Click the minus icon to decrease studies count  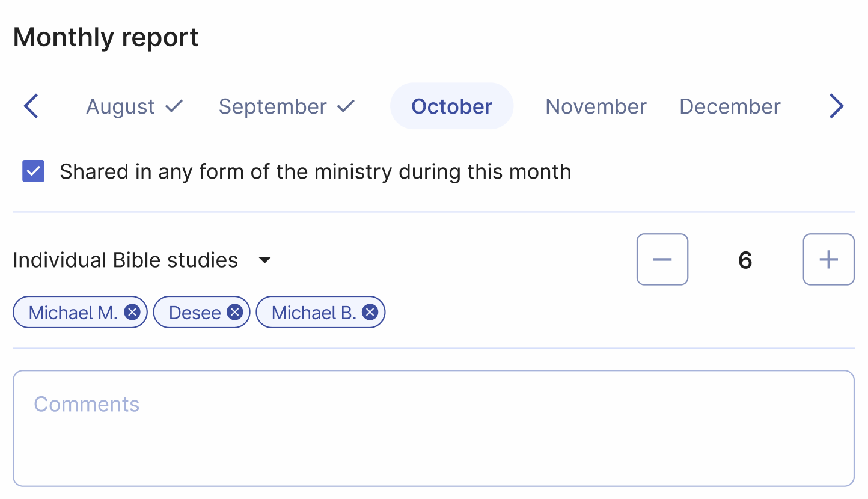click(x=662, y=259)
